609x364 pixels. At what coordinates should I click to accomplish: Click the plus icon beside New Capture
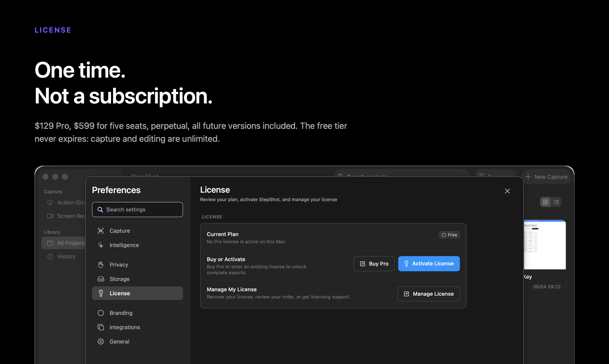(x=528, y=177)
